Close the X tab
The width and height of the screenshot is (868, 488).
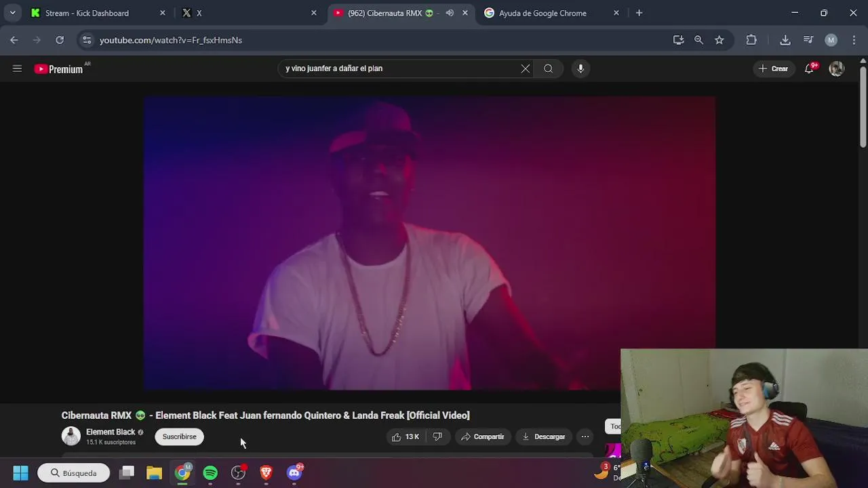pos(313,13)
